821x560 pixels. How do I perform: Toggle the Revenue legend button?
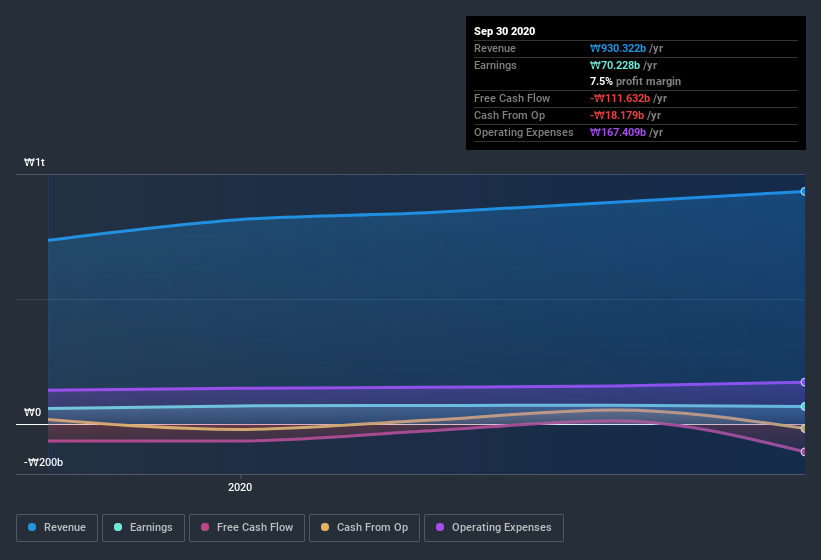57,528
